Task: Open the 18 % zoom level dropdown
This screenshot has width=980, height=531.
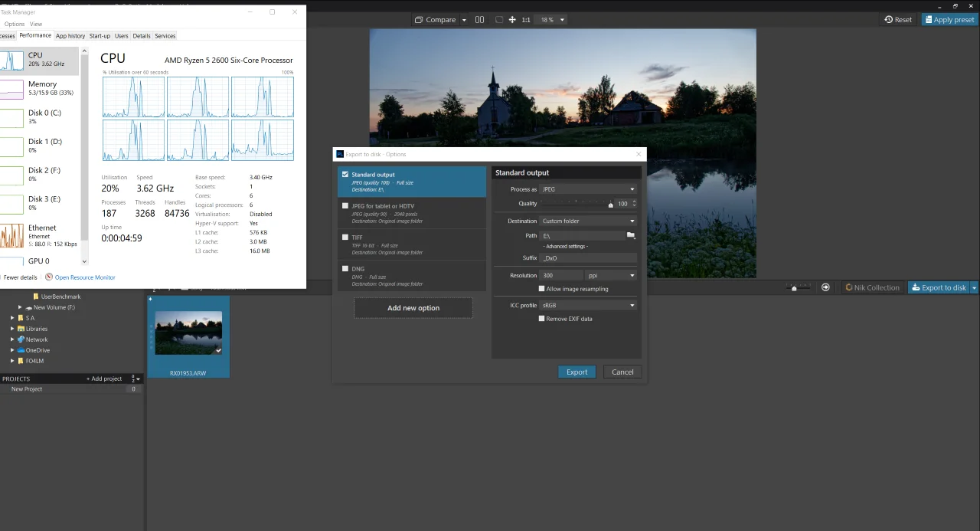Action: click(x=552, y=20)
